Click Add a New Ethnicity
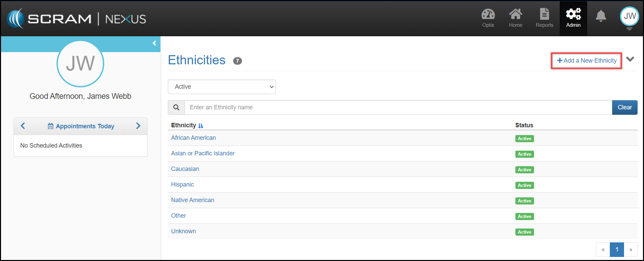The image size is (644, 261). point(586,61)
